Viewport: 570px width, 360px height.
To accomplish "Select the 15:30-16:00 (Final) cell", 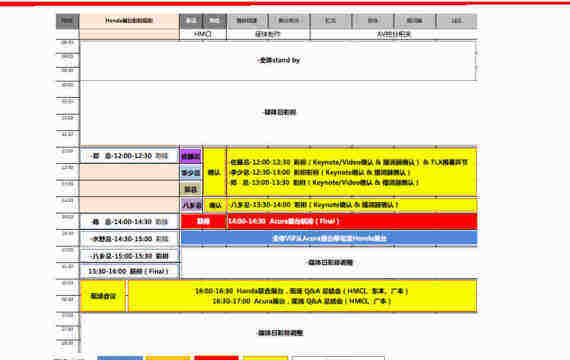I will 129,271.
